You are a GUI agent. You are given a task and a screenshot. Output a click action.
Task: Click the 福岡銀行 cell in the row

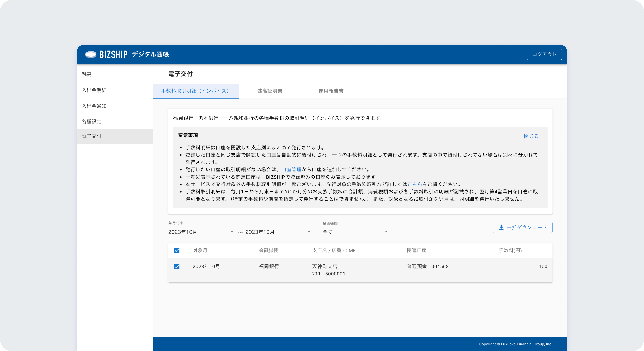coord(269,266)
